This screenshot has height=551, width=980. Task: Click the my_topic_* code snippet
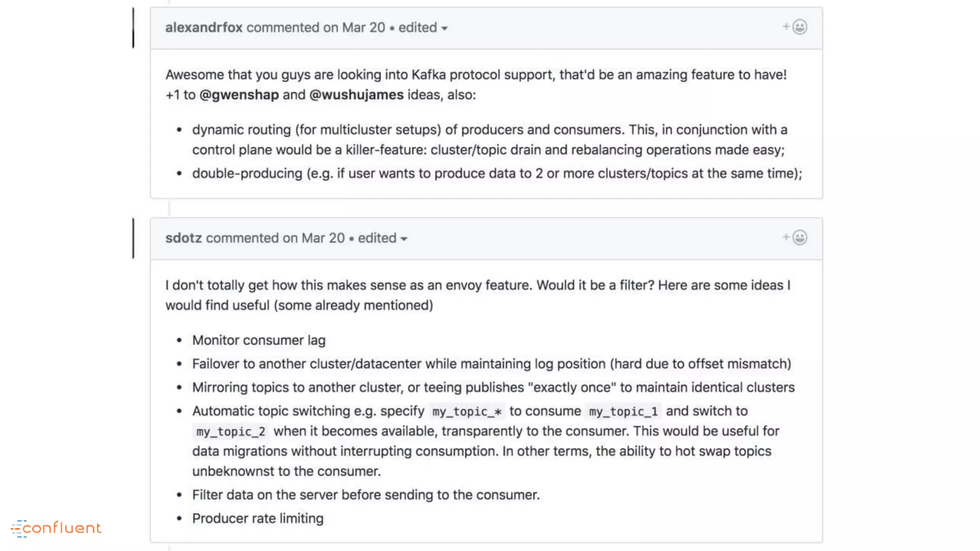467,411
